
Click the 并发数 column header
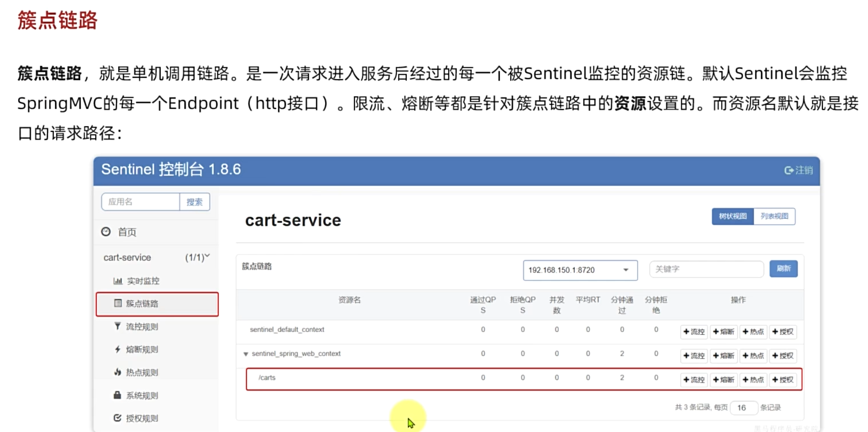(x=557, y=305)
